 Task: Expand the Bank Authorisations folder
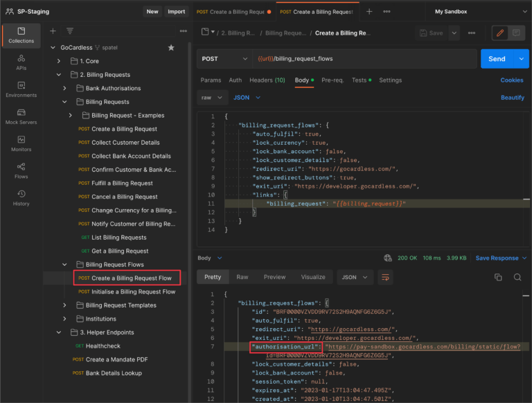coord(64,88)
